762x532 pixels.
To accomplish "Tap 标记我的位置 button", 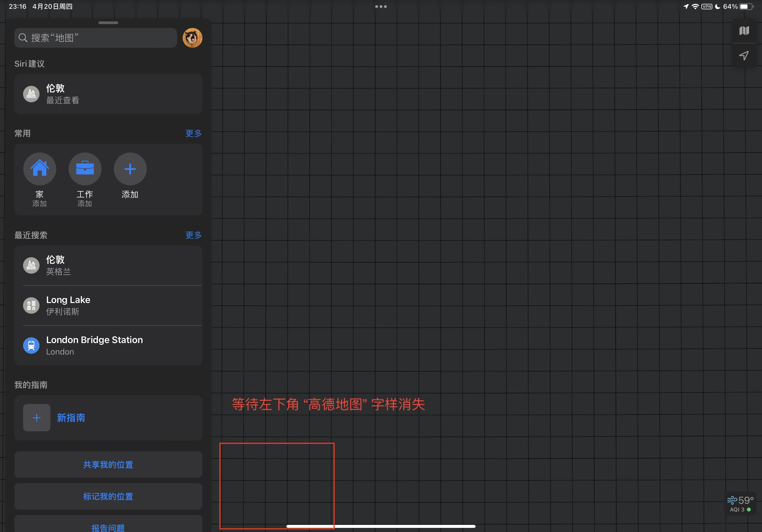I will point(108,496).
